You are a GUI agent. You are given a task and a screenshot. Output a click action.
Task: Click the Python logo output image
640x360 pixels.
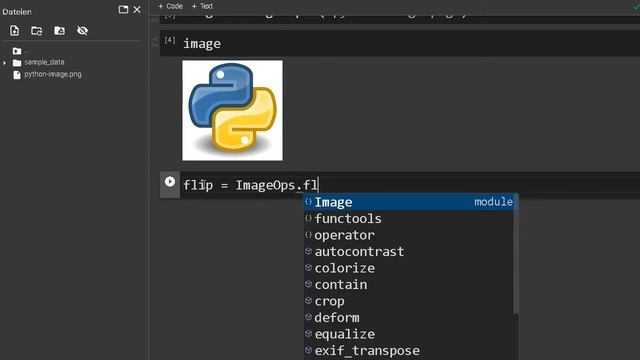(x=232, y=111)
